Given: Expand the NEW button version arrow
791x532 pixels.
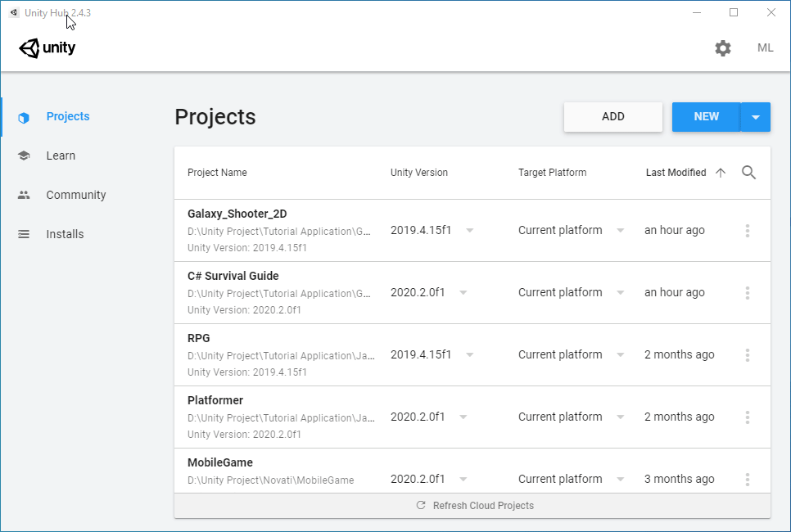Looking at the screenshot, I should tap(756, 117).
